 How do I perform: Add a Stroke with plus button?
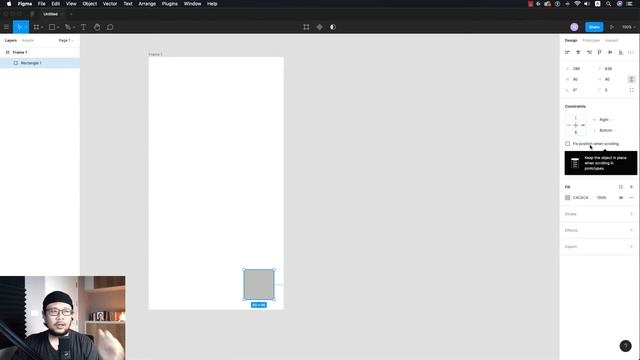click(631, 214)
